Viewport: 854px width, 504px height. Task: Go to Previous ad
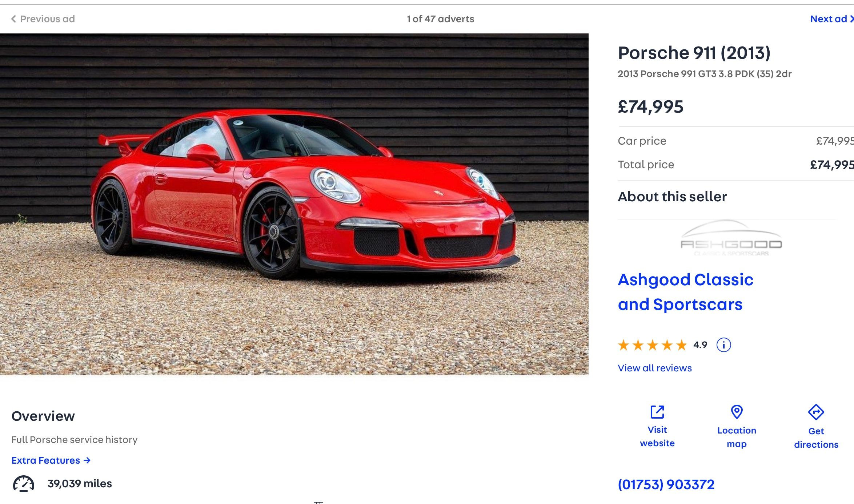point(43,19)
